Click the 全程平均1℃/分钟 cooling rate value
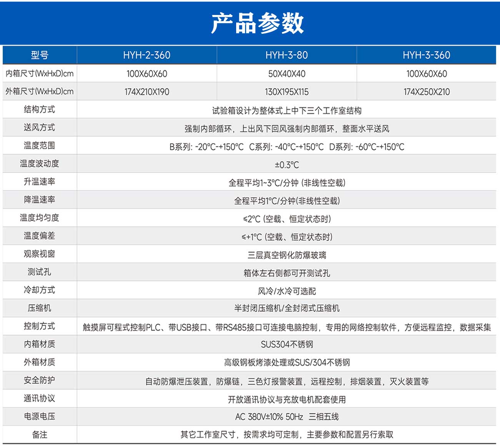 pos(287,201)
